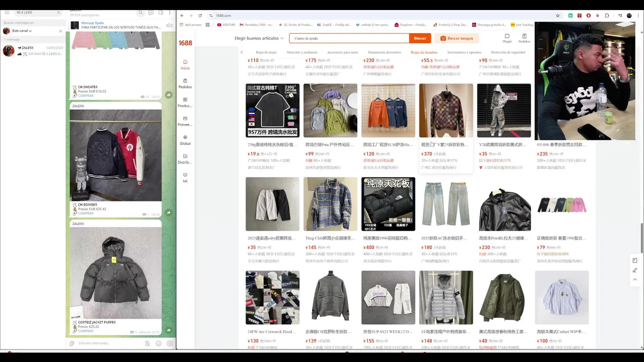Go to Inicio in 1688 sidebar
The width and height of the screenshot is (644, 362).
(185, 65)
